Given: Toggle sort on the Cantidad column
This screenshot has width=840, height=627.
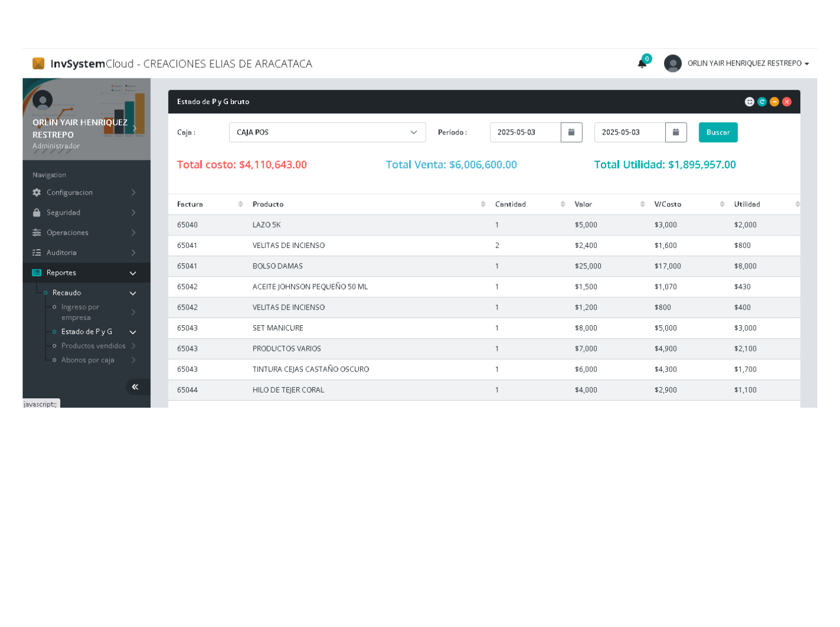Looking at the screenshot, I should click(x=529, y=204).
